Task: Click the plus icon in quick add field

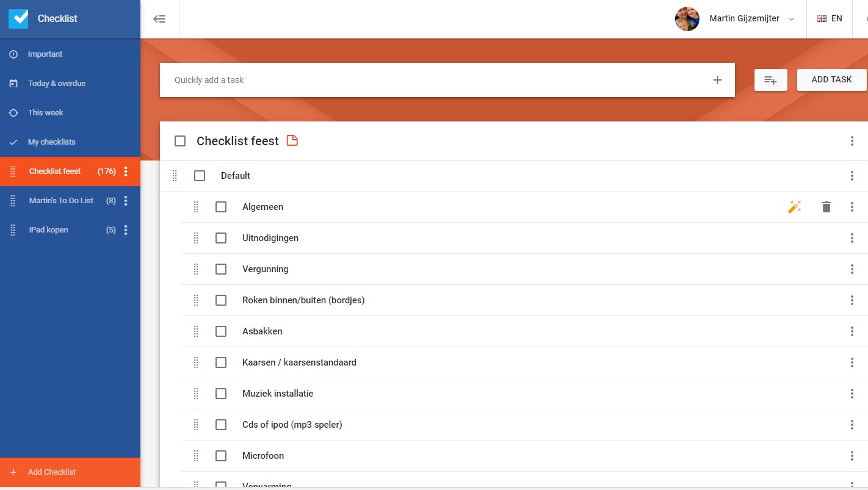Action: (x=718, y=80)
